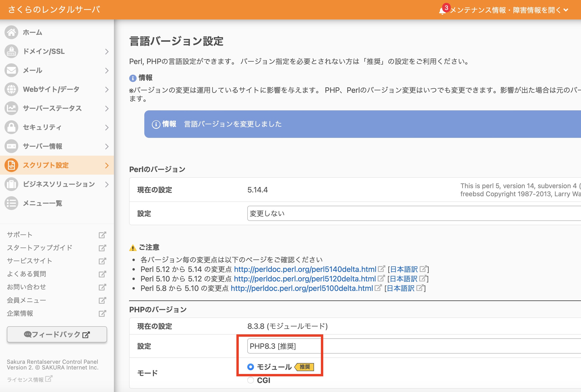Image resolution: width=581 pixels, height=392 pixels.
Task: Click external link icon next to よくある質問
Action: point(102,274)
